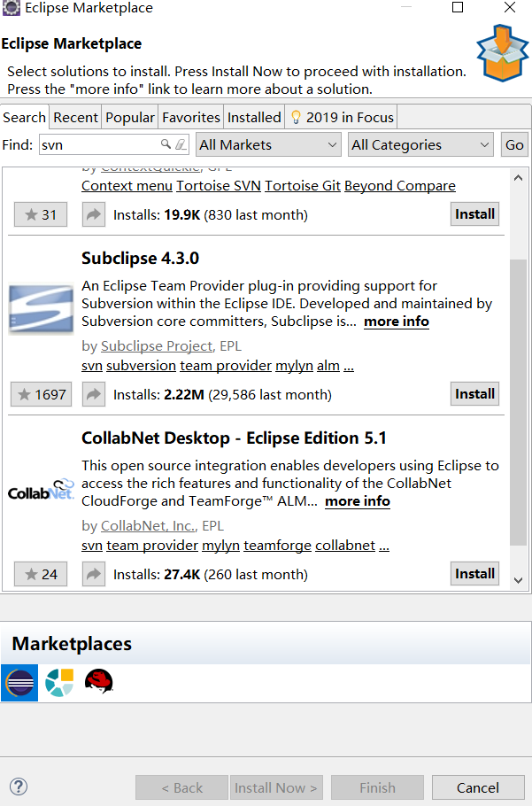
Task: Open the CollabNet, Inc. author link
Action: tap(148, 526)
